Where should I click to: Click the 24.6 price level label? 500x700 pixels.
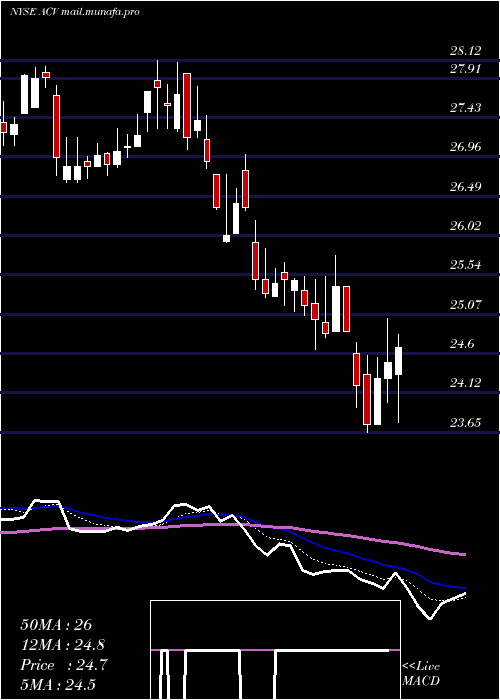(x=462, y=344)
